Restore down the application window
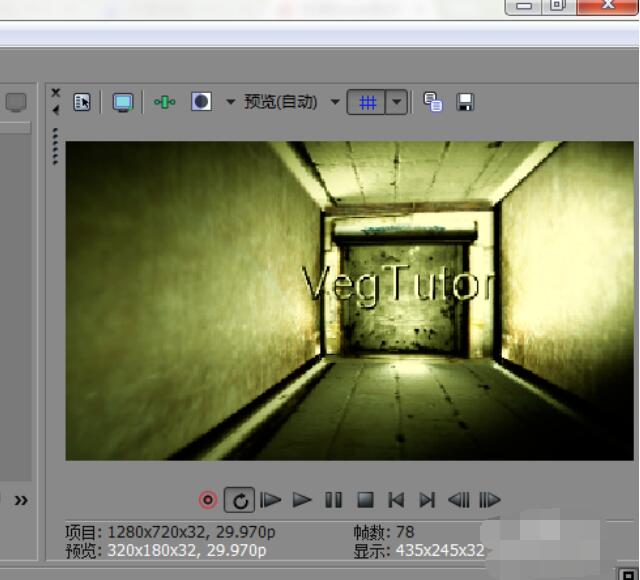 click(x=558, y=6)
